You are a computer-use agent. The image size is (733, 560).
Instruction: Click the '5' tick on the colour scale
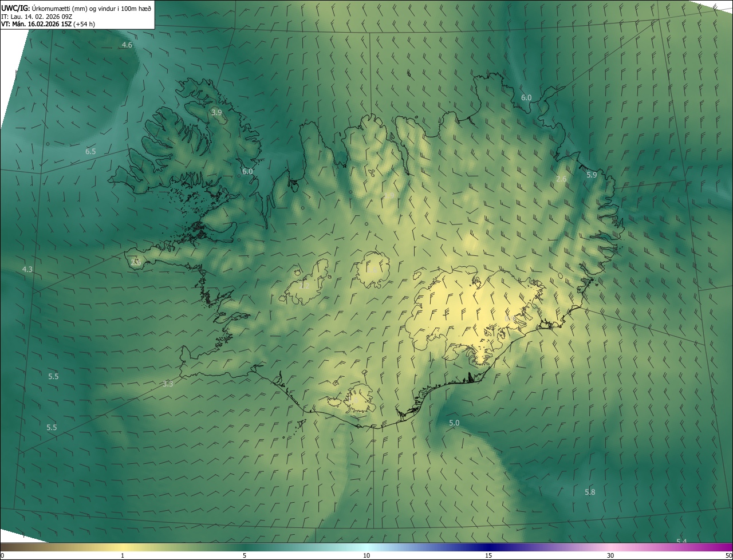point(245,556)
